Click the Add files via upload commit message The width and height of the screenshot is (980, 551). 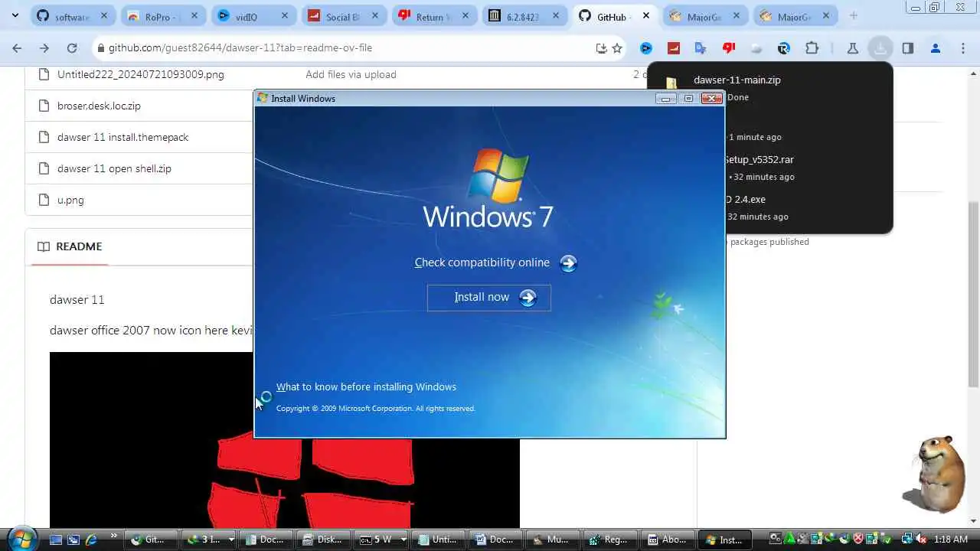[x=351, y=74]
